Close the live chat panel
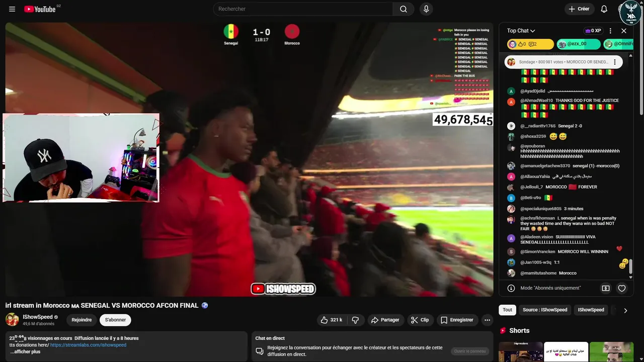Screen dimensions: 644x362 point(624,31)
